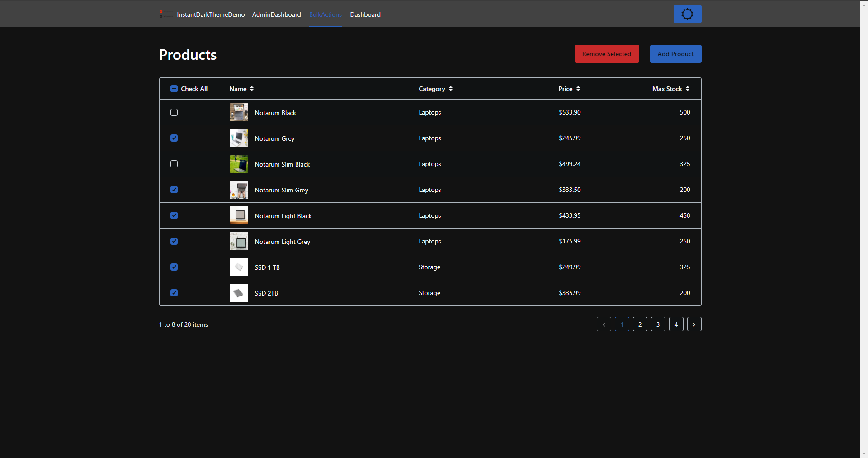Switch to the Dashboard page
The height and width of the screenshot is (458, 868).
click(365, 14)
